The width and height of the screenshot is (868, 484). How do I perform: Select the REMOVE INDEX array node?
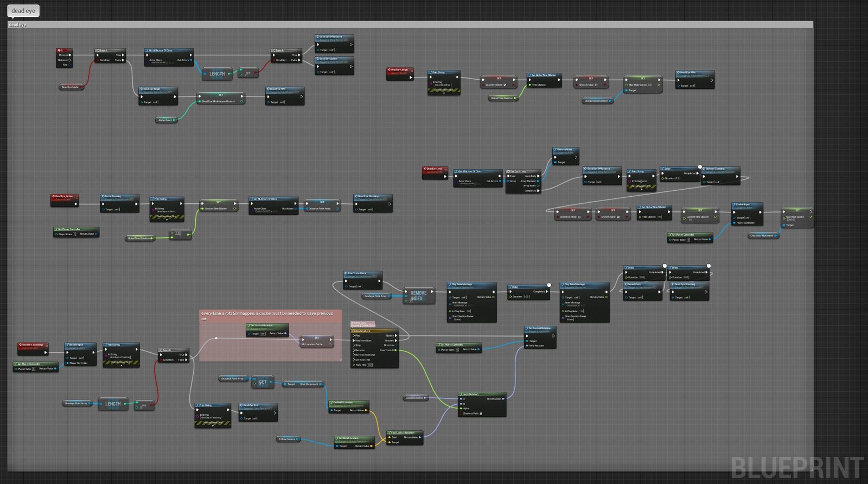pos(418,295)
